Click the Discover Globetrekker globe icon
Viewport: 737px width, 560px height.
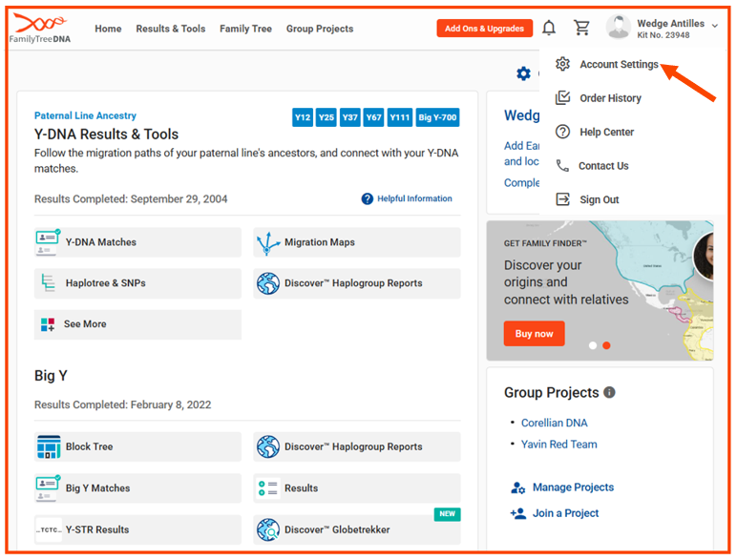[268, 529]
